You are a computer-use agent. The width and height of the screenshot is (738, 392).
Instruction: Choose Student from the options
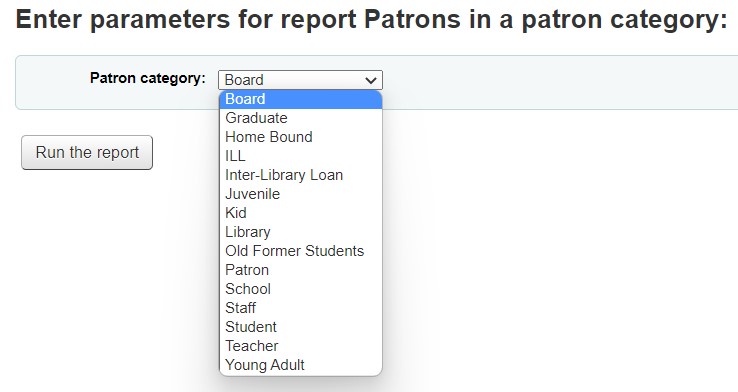coord(301,327)
